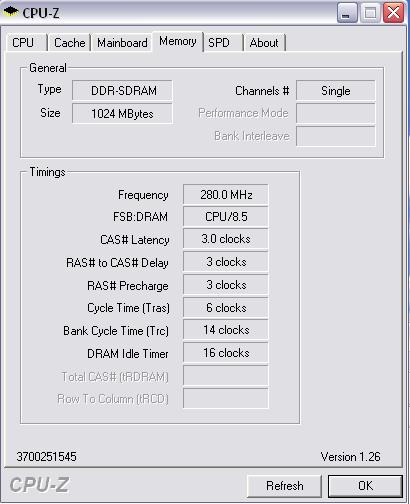Click the CPU-Z title bar icon
Screen dimensions: 410x504
point(11,12)
